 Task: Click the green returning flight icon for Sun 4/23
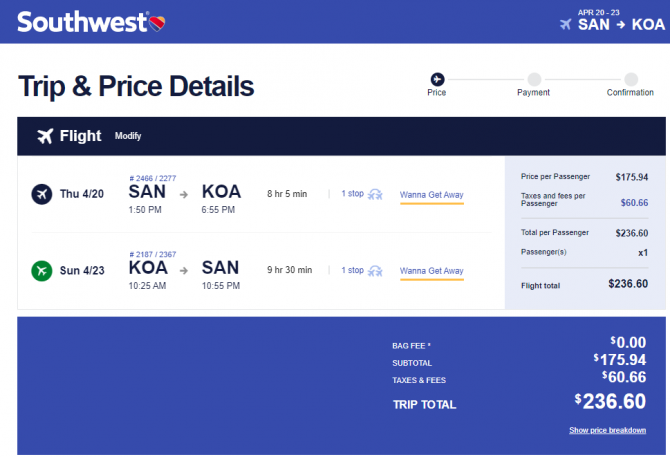click(x=42, y=271)
